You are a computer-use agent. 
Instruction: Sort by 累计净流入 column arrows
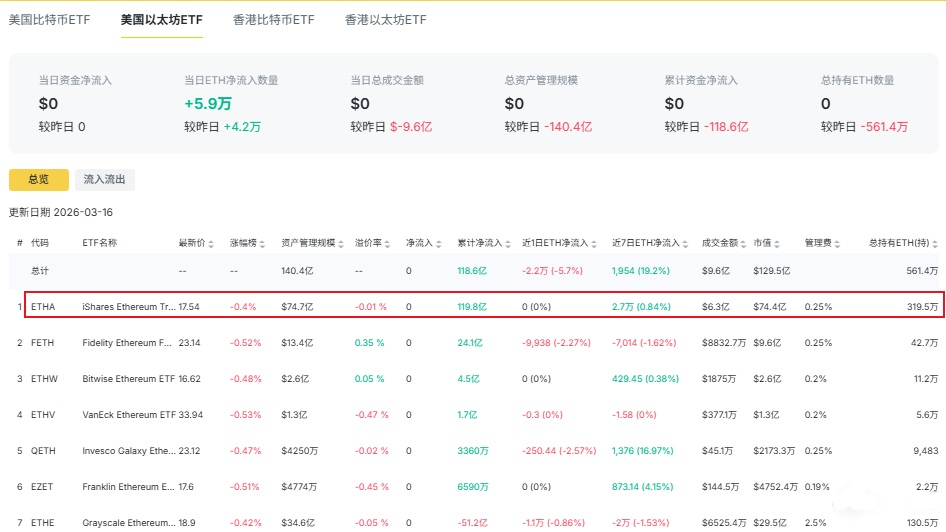(508, 244)
